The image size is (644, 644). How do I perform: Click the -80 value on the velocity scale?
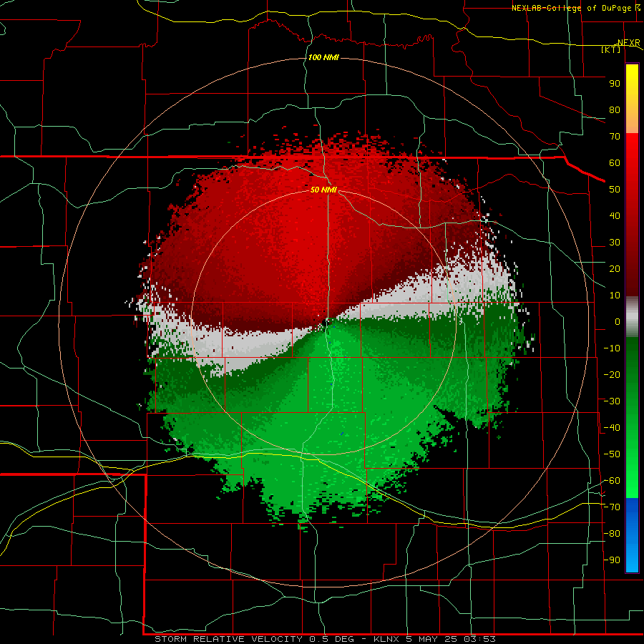(612, 534)
